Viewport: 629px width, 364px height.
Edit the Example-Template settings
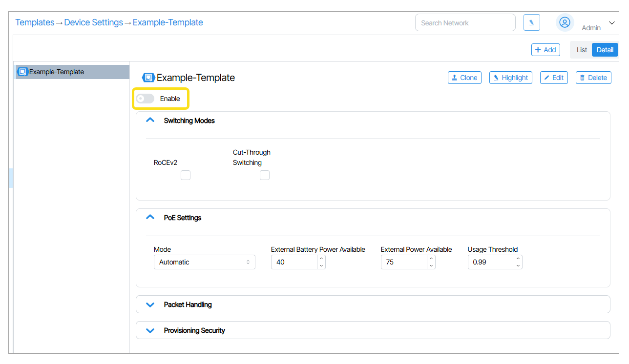(554, 78)
